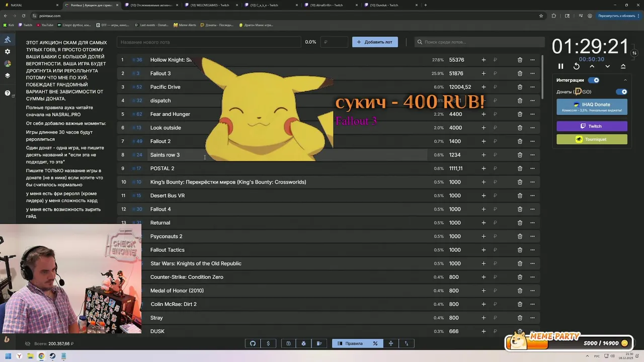Open the YouTube bookmark
The height and width of the screenshot is (362, 644).
(x=45, y=25)
